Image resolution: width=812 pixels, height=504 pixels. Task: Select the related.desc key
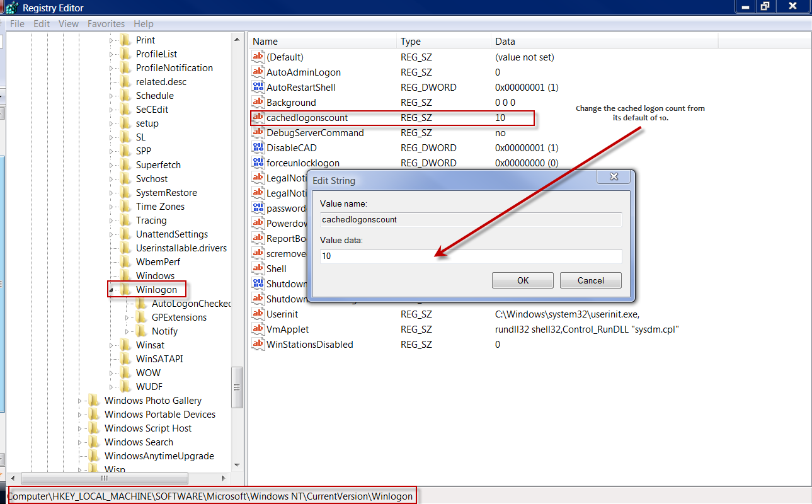161,82
